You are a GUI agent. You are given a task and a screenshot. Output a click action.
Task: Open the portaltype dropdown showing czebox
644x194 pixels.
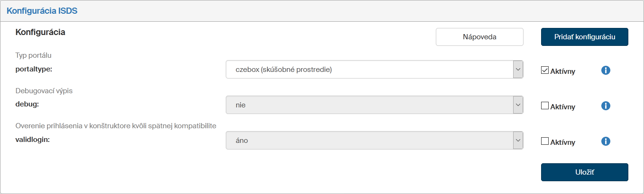coord(374,70)
